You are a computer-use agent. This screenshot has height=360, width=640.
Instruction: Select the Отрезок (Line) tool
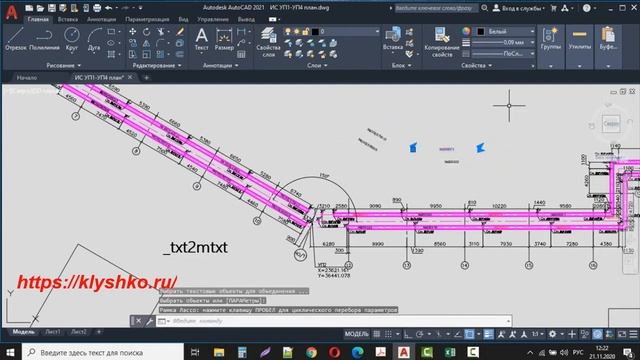(x=16, y=39)
